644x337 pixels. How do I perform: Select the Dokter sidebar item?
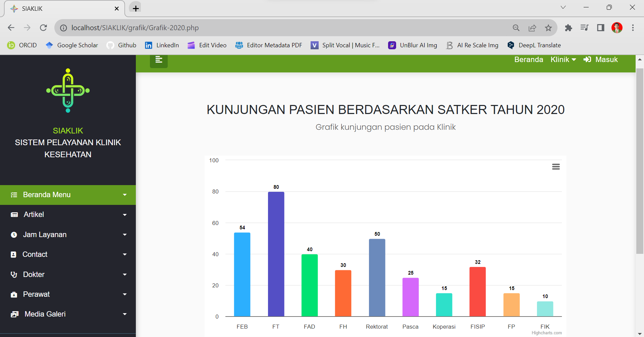tap(68, 275)
